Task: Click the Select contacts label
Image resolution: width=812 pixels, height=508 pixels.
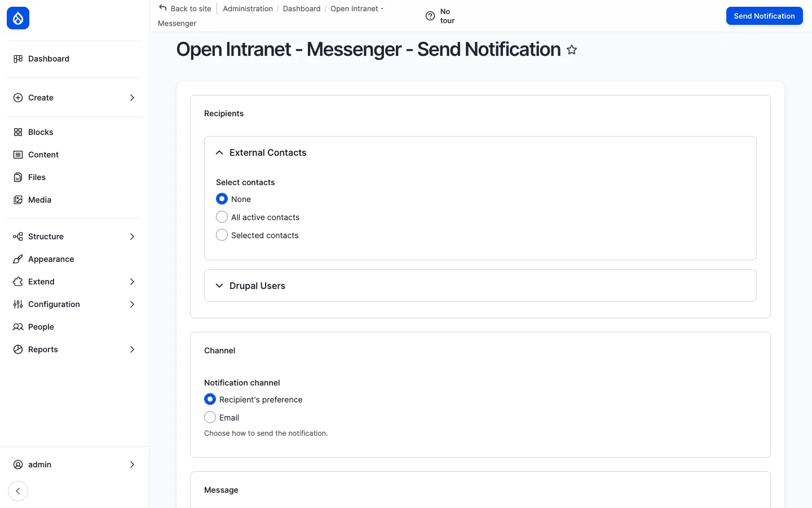Action: pos(245,182)
